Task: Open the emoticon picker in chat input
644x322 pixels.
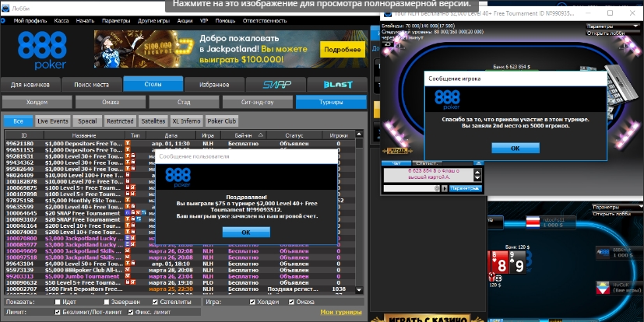Action: click(437, 188)
